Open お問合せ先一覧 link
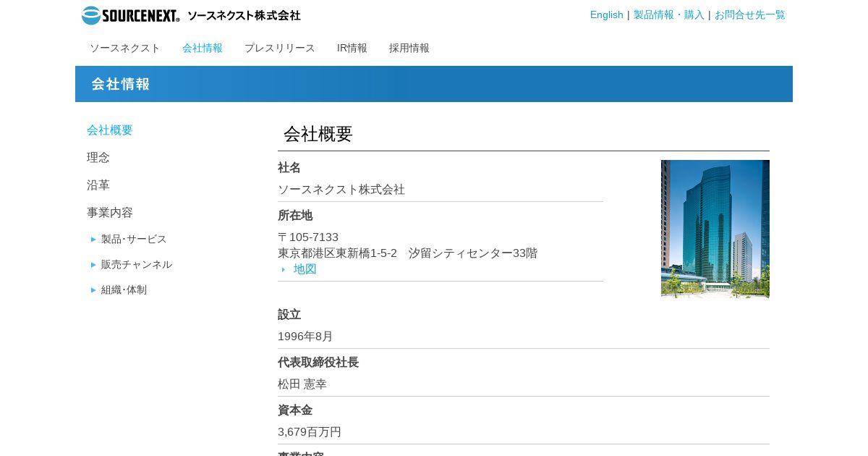 point(749,14)
